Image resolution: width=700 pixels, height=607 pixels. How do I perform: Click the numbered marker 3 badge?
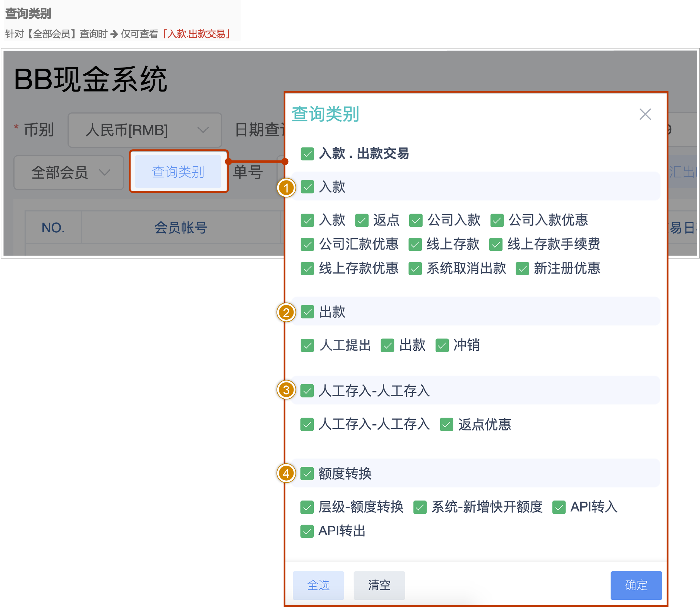pos(286,390)
